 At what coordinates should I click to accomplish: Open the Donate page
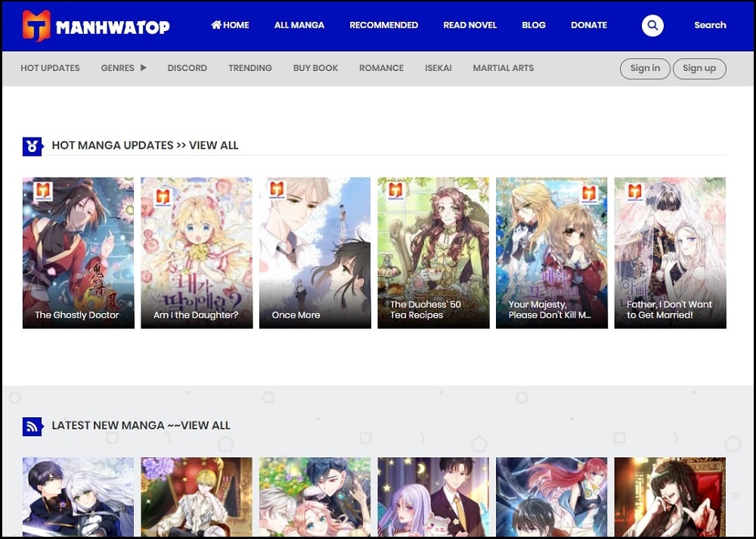pos(589,25)
